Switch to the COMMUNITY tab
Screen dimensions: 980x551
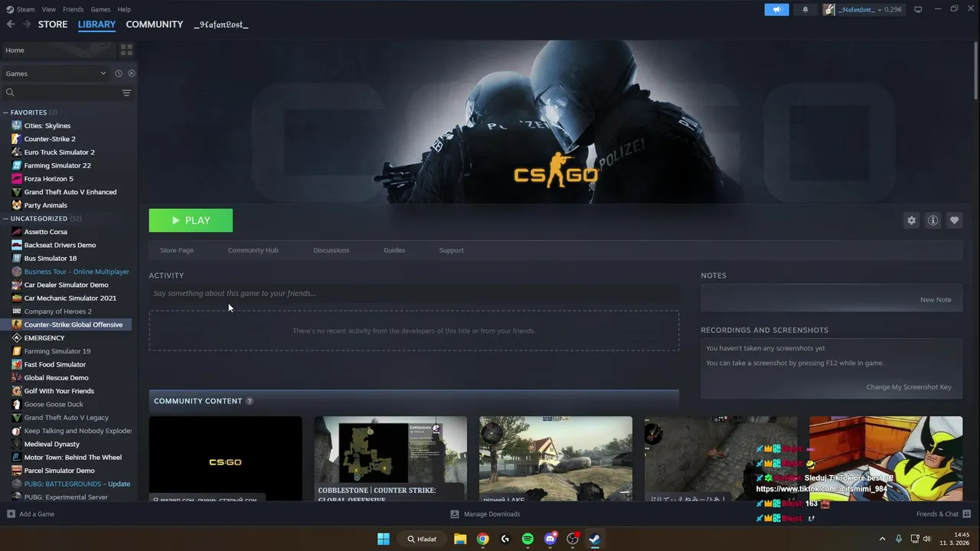[x=155, y=24]
